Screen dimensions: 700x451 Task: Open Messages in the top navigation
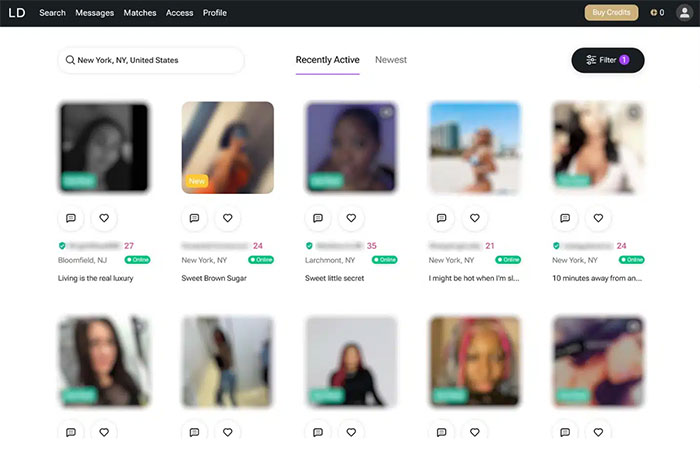(94, 13)
